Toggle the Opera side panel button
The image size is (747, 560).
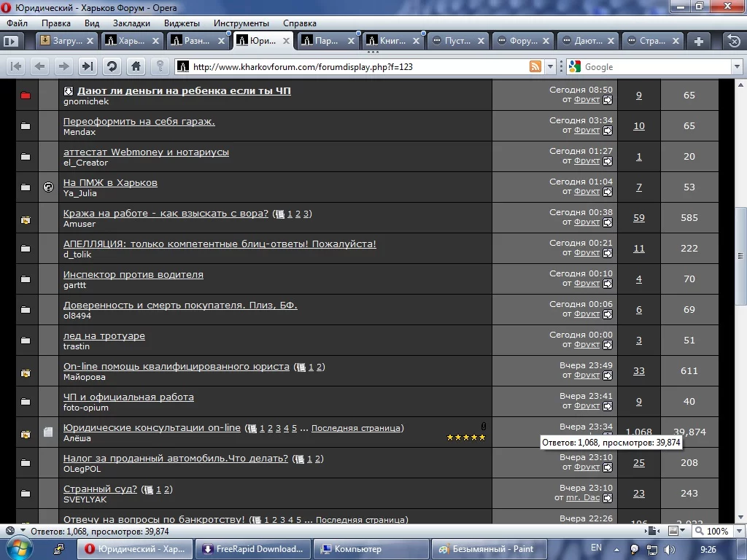click(x=10, y=42)
